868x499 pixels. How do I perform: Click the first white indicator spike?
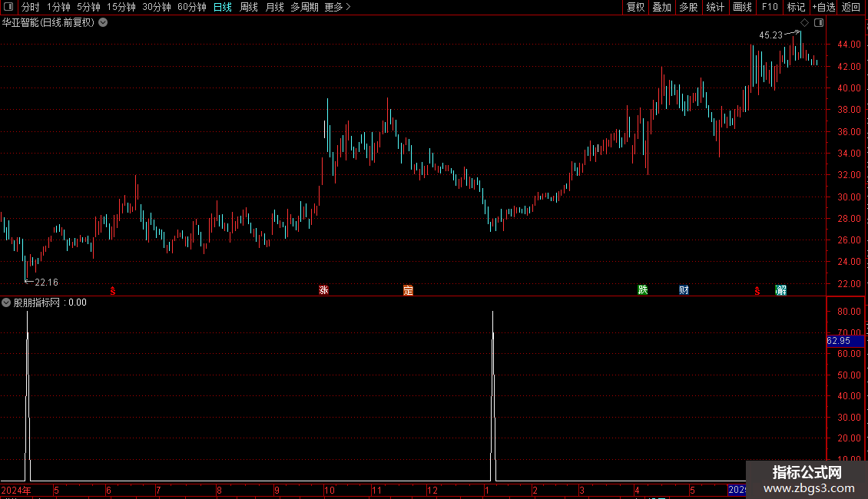(x=27, y=395)
